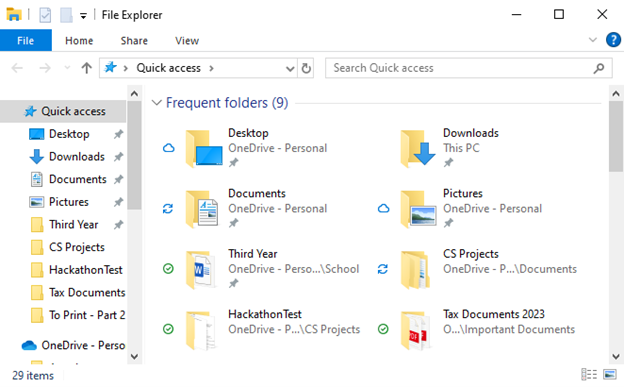
Task: Open address bar history dropdown
Action: [290, 68]
